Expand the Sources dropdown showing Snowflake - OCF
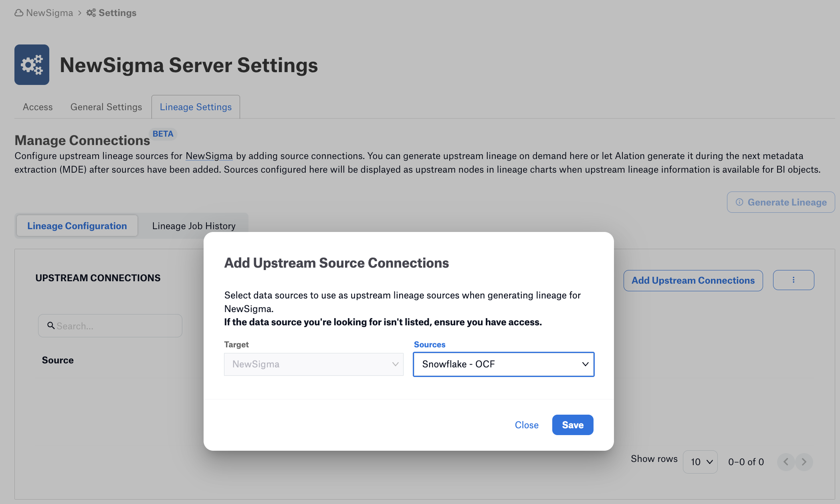Image resolution: width=840 pixels, height=504 pixels. 503,364
